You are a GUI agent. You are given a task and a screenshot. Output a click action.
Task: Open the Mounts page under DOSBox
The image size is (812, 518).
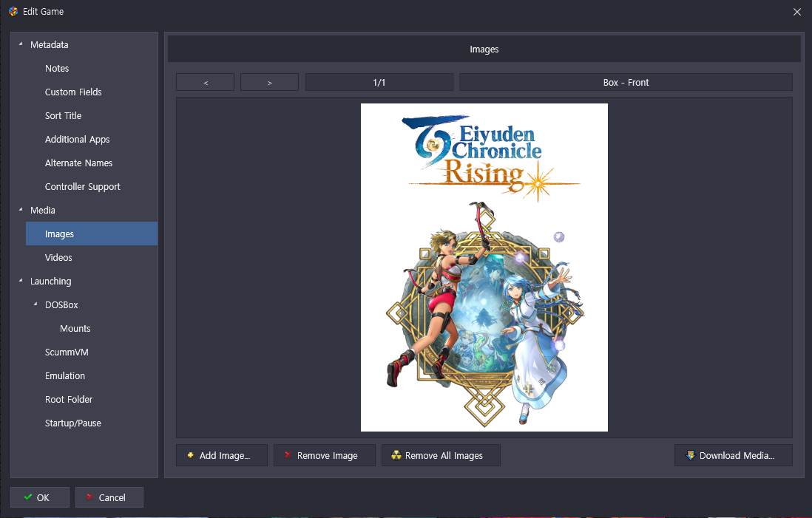(75, 329)
